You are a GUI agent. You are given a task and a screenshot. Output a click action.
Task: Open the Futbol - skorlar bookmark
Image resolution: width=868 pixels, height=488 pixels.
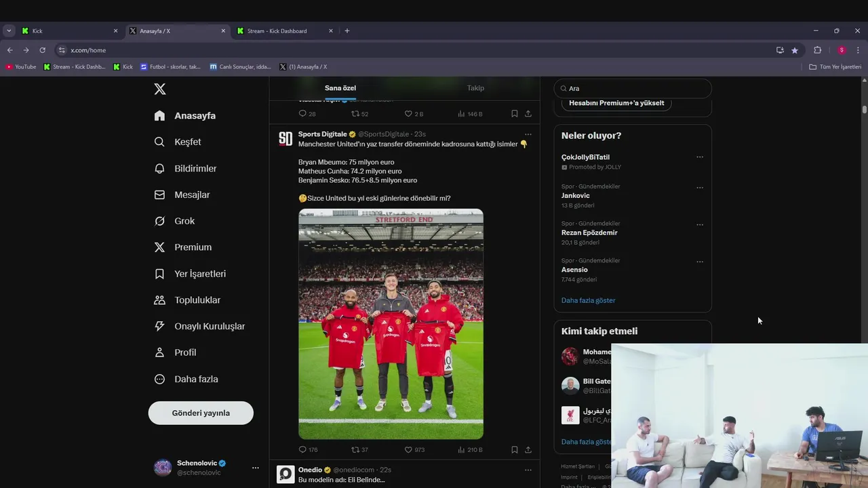pyautogui.click(x=170, y=66)
